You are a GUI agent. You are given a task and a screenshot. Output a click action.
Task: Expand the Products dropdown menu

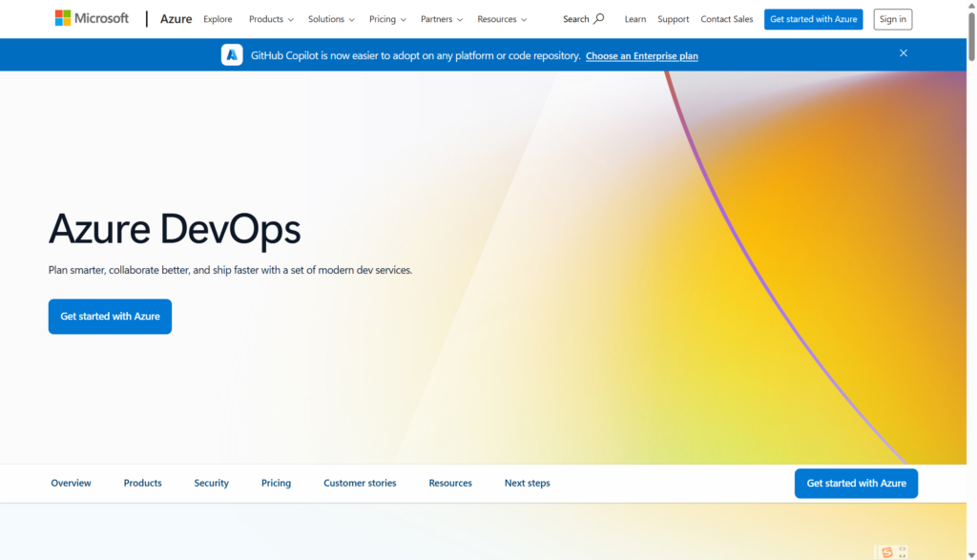pos(271,19)
